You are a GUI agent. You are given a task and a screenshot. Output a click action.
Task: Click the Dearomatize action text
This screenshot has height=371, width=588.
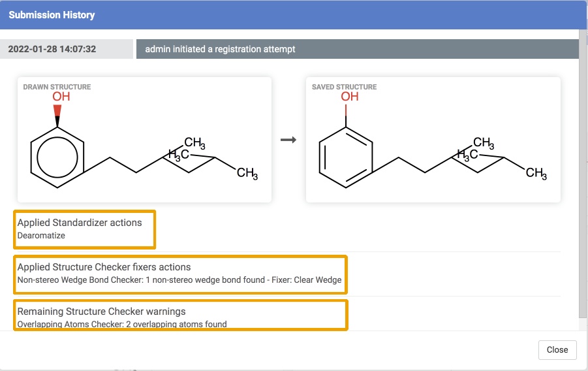[x=41, y=236]
